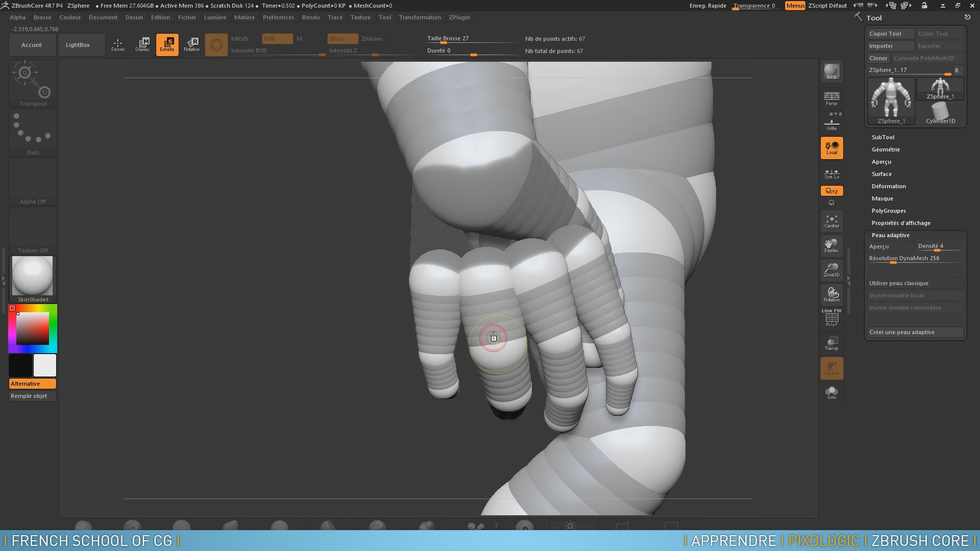The width and height of the screenshot is (980, 551).
Task: Select the black secondary color swatch
Action: pos(20,365)
